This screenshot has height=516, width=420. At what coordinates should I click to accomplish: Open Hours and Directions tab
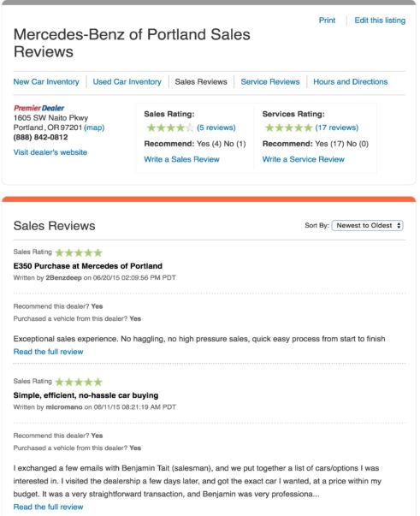pos(350,81)
